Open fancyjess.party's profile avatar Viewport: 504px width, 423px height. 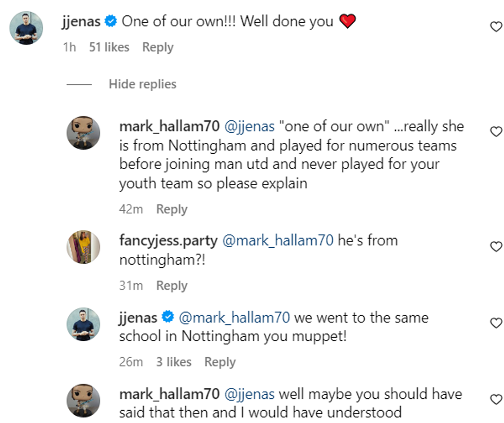coord(83,247)
